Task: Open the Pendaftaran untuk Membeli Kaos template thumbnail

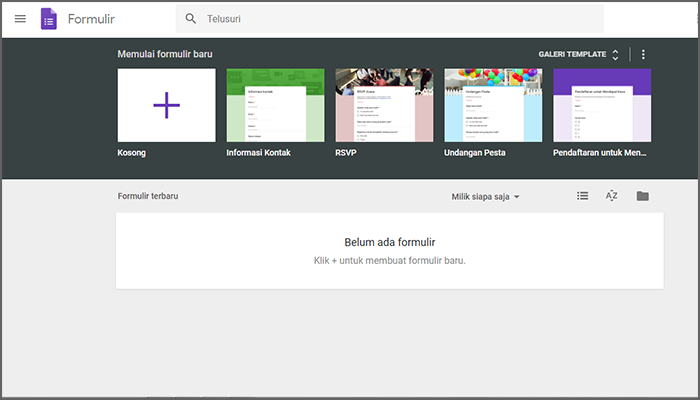Action: [x=601, y=105]
